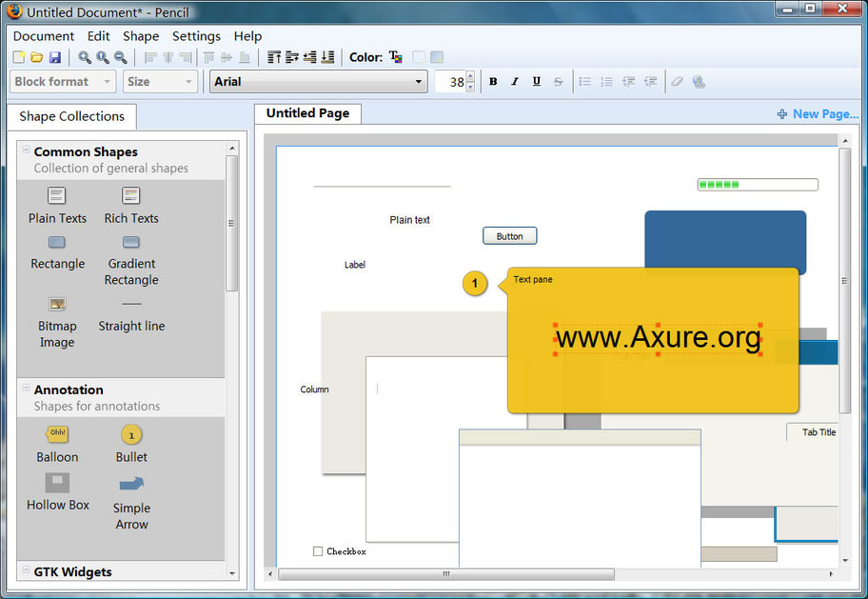Image resolution: width=868 pixels, height=599 pixels.
Task: Collapse the Common Shapes section
Action: pyautogui.click(x=26, y=150)
